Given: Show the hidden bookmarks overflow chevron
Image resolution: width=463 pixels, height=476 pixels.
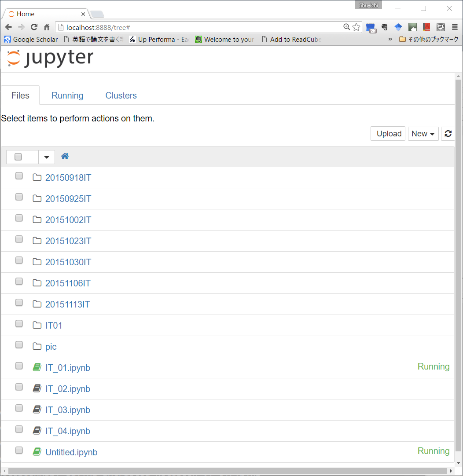Looking at the screenshot, I should (390, 40).
